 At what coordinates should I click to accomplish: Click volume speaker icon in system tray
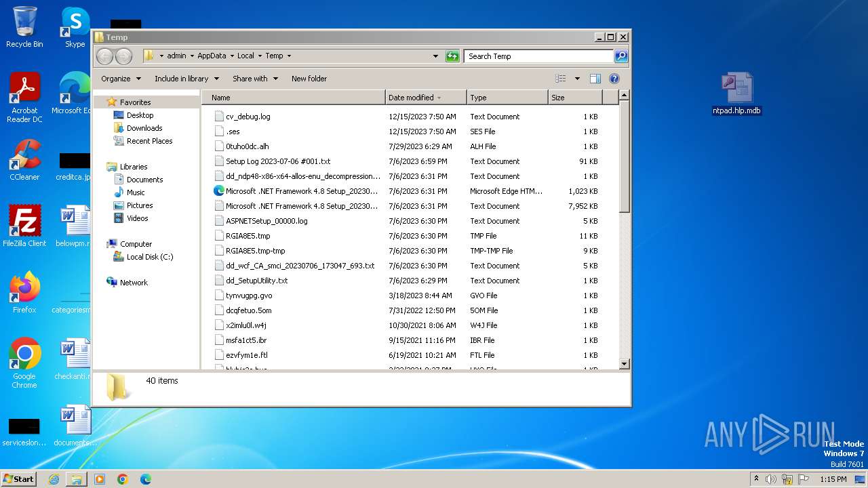771,479
